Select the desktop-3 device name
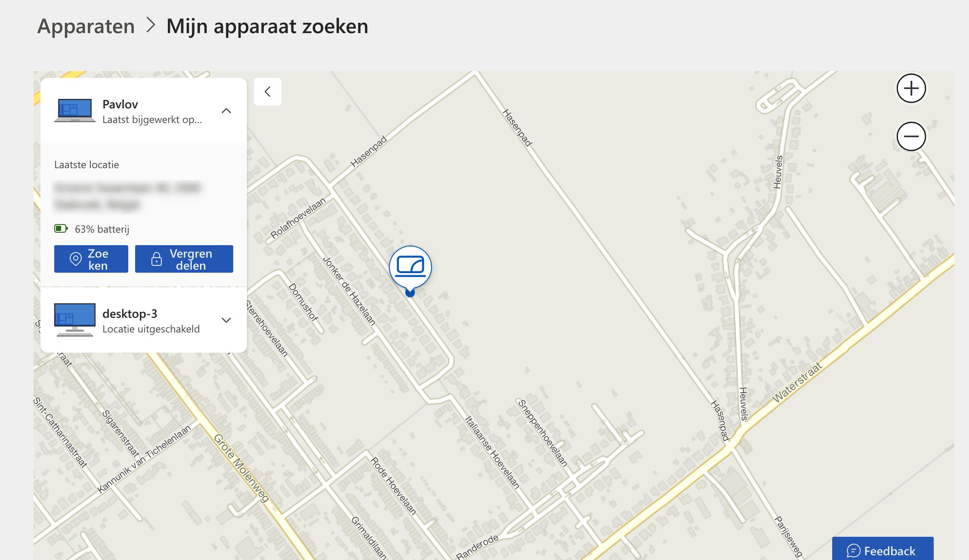The height and width of the screenshot is (560, 969). 130,314
